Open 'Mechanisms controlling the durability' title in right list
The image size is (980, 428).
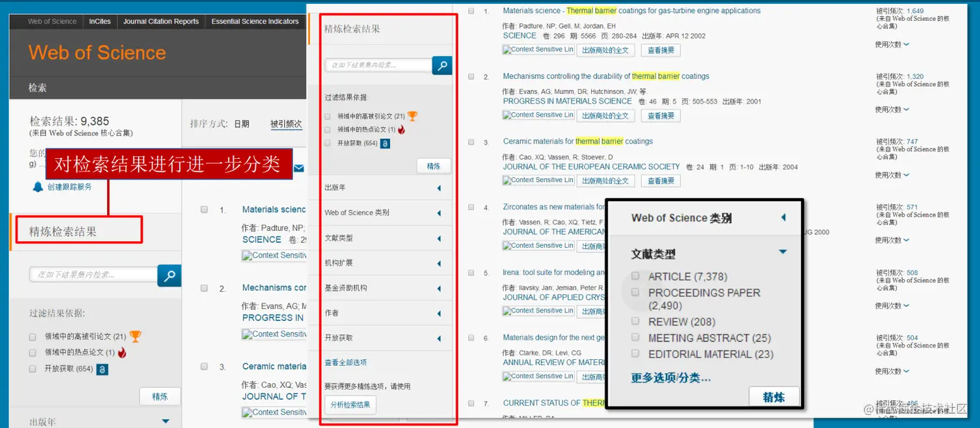[x=606, y=77]
